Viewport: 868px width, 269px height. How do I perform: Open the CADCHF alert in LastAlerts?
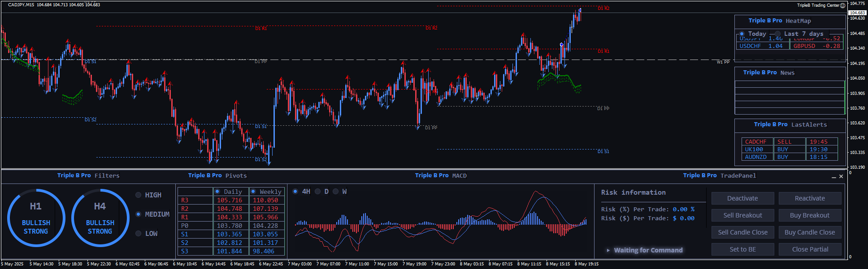click(x=756, y=142)
